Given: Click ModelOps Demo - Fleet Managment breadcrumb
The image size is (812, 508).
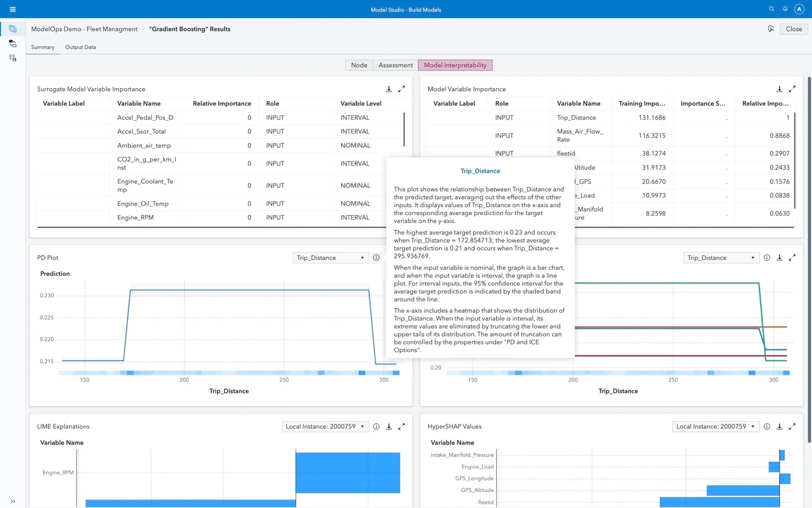Looking at the screenshot, I should 84,29.
